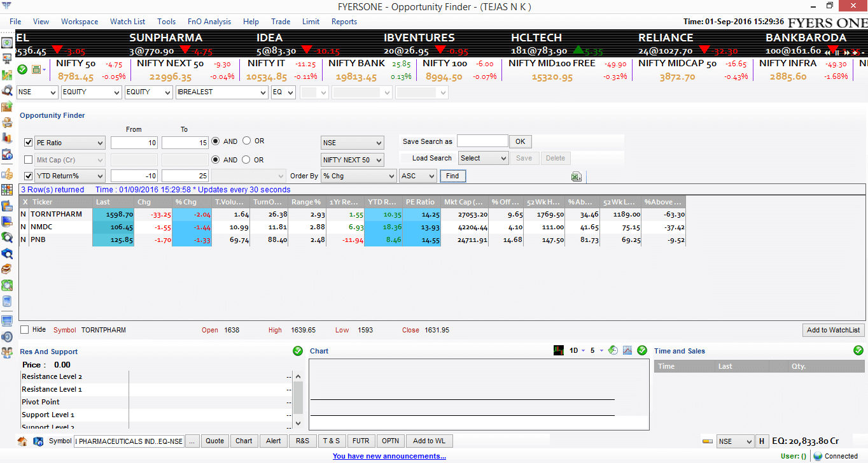Open the calendar list icon next to NIFTY 50
Image resolution: width=868 pixels, height=463 pixels.
pyautogui.click(x=36, y=69)
